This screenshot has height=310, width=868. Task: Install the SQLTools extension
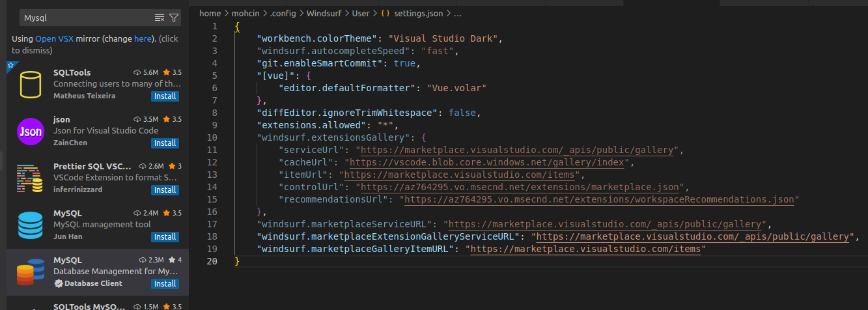165,96
